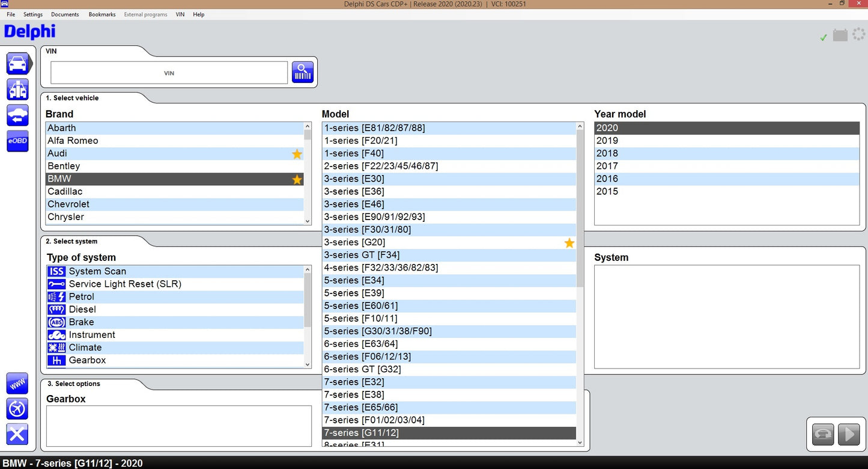The height and width of the screenshot is (469, 868).
Task: Toggle favorite star next to BMW
Action: point(297,179)
